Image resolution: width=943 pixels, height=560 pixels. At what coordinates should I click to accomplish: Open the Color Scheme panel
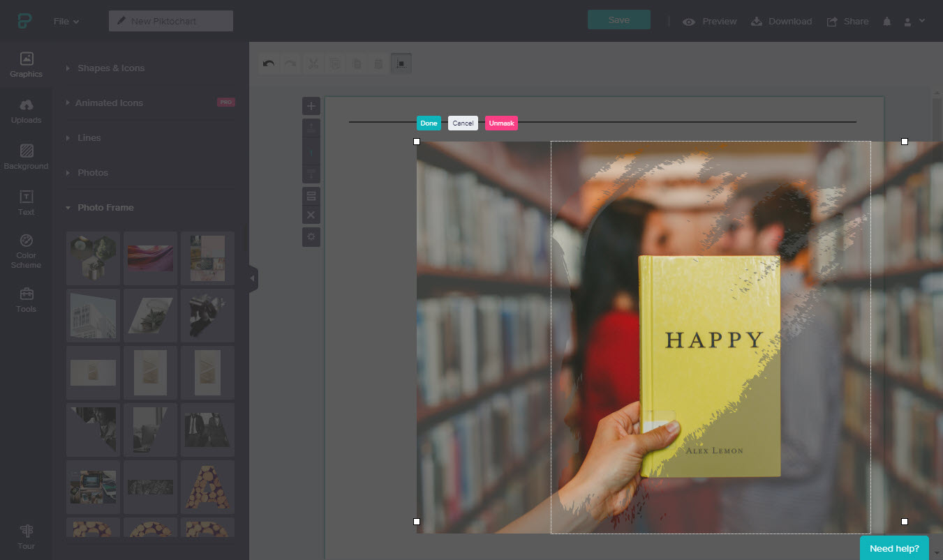coord(26,250)
